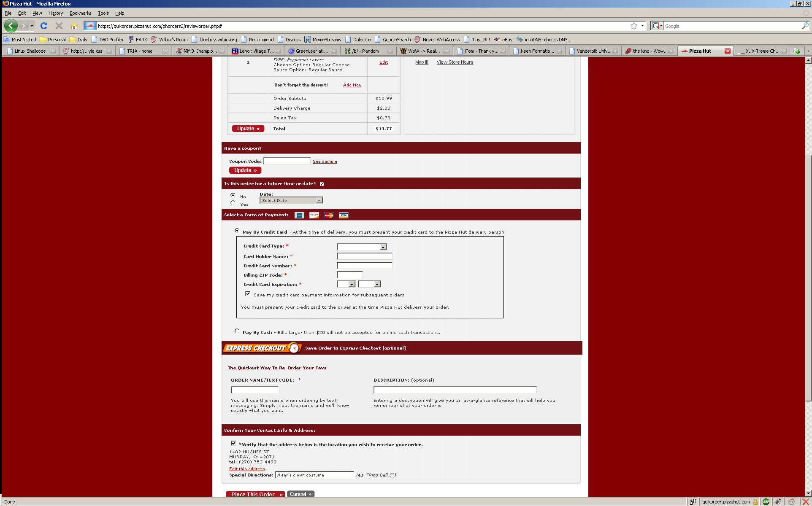Toggle the verify address checkbox
Screen dimensions: 812x506
(x=233, y=443)
